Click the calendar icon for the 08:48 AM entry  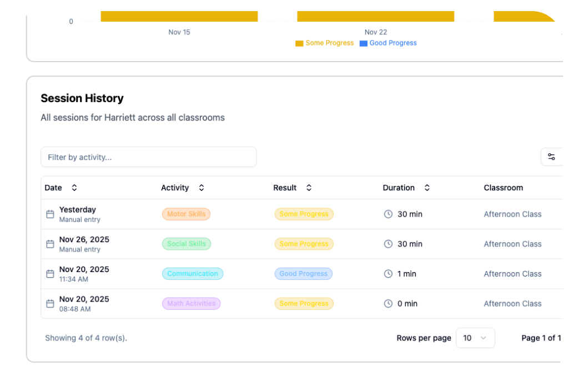[49, 304]
